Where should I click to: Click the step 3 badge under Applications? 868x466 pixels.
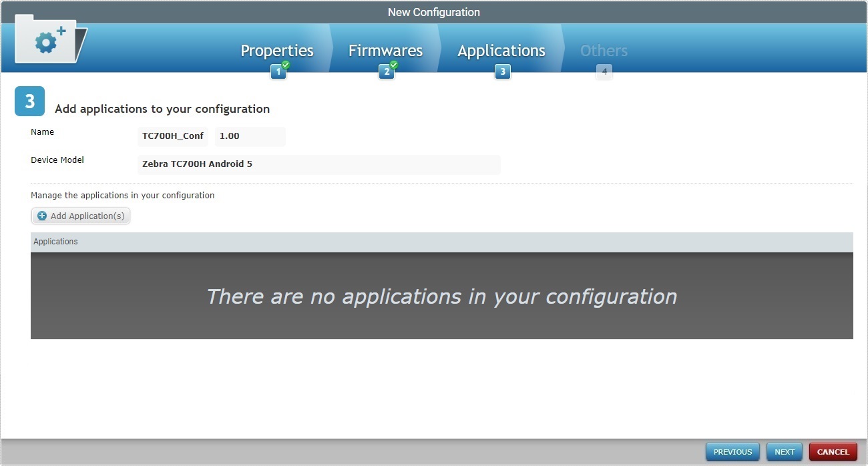point(503,71)
